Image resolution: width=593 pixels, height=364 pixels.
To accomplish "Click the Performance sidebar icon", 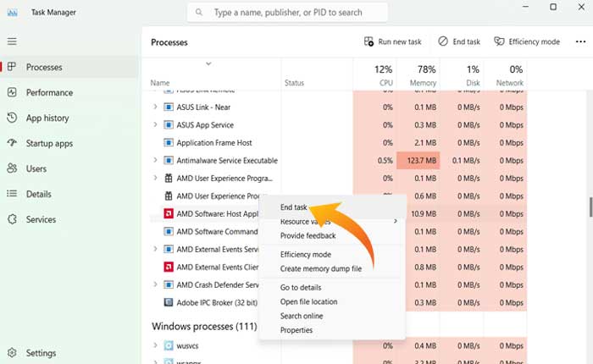I will tap(12, 92).
